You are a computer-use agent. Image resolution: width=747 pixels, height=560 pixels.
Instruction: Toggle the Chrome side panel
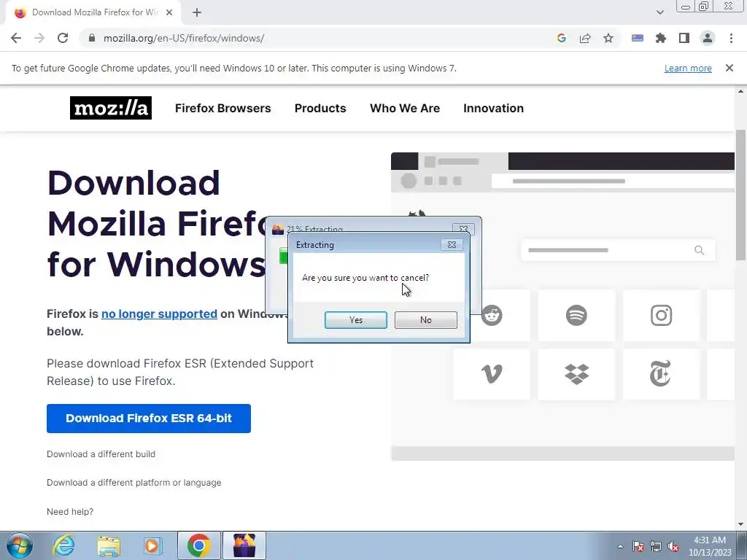tap(684, 38)
